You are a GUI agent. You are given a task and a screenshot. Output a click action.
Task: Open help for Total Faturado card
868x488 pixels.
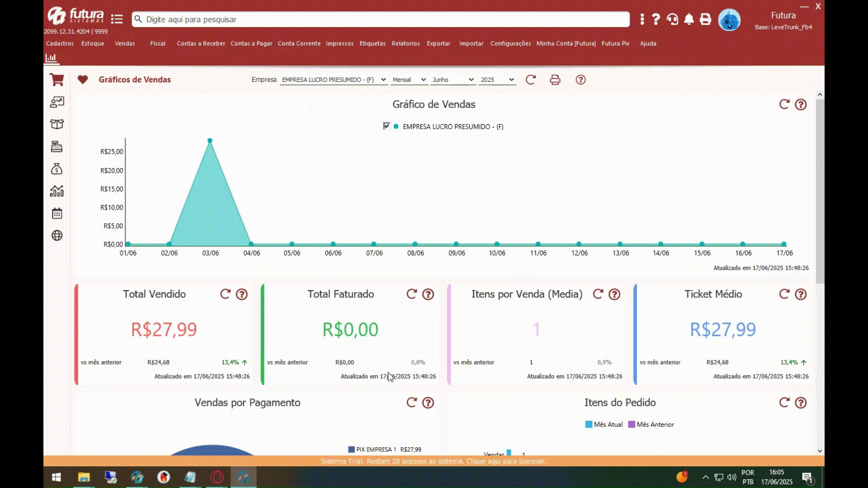coord(428,294)
